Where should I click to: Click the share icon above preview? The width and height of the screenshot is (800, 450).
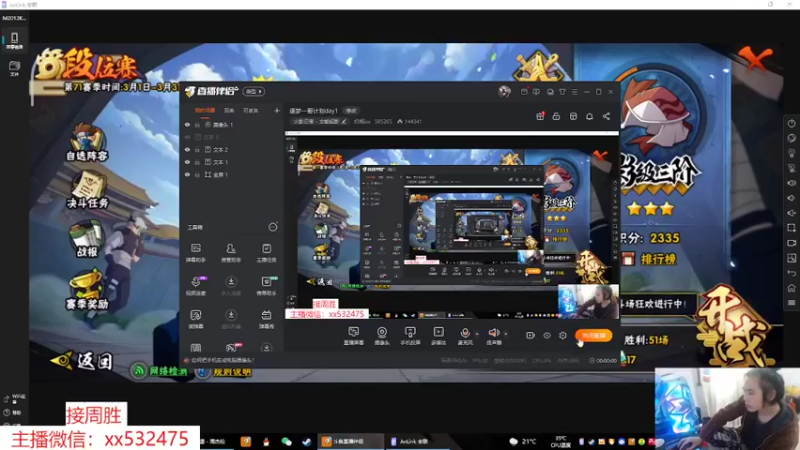pyautogui.click(x=606, y=116)
